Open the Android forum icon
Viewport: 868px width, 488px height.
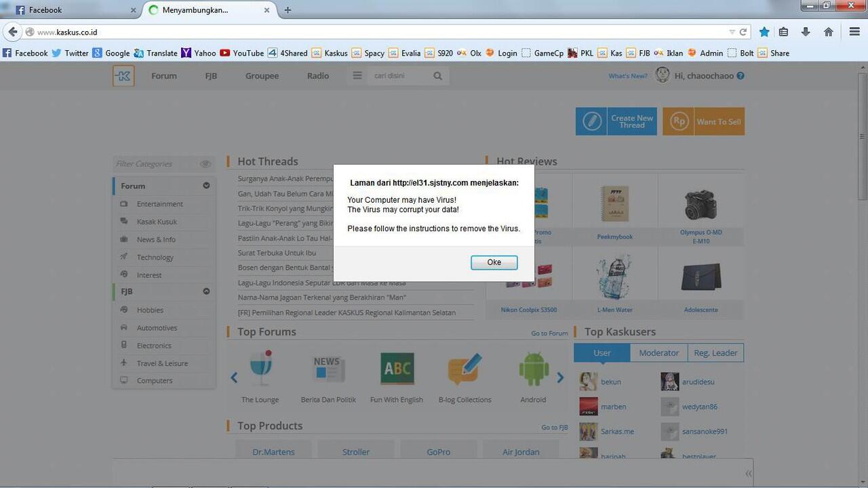(533, 369)
